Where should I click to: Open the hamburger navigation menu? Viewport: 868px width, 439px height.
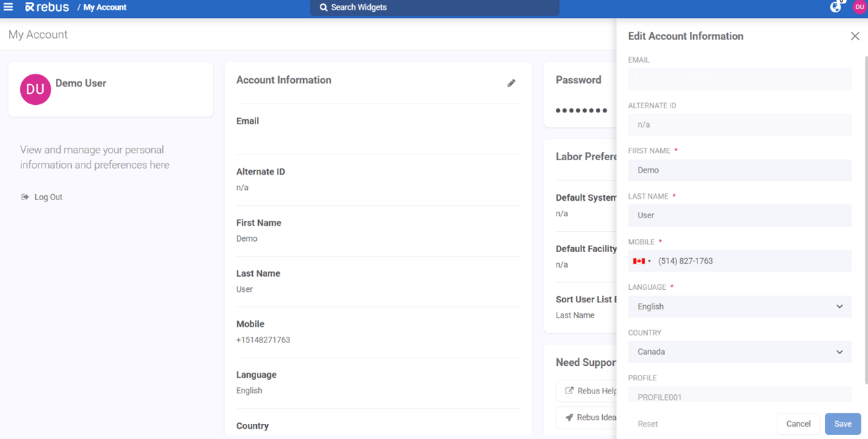point(8,7)
